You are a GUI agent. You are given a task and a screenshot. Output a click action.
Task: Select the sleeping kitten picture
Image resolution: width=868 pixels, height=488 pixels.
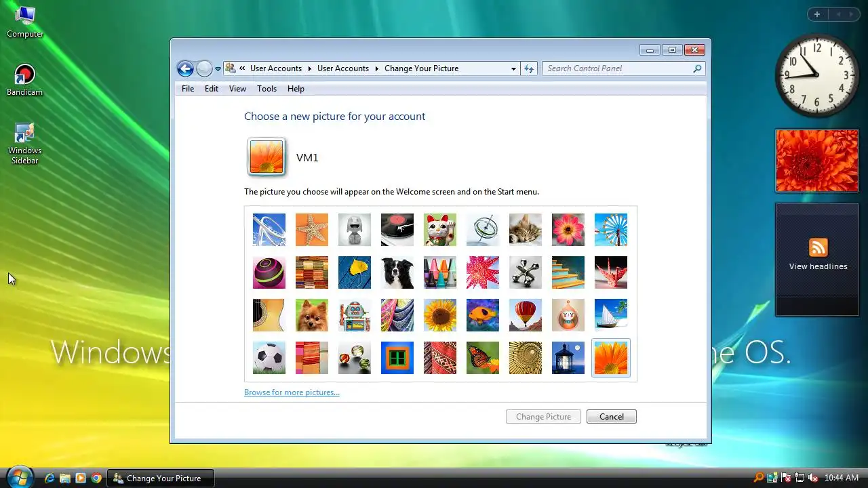(x=526, y=230)
